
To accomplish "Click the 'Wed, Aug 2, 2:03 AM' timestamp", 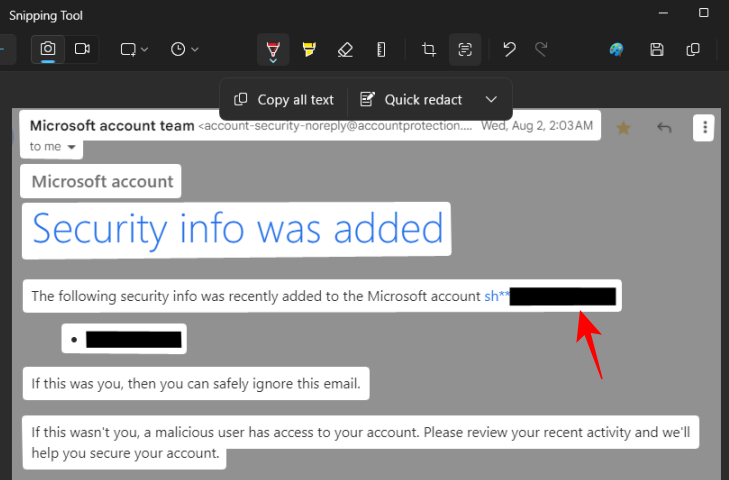I will pyautogui.click(x=537, y=126).
